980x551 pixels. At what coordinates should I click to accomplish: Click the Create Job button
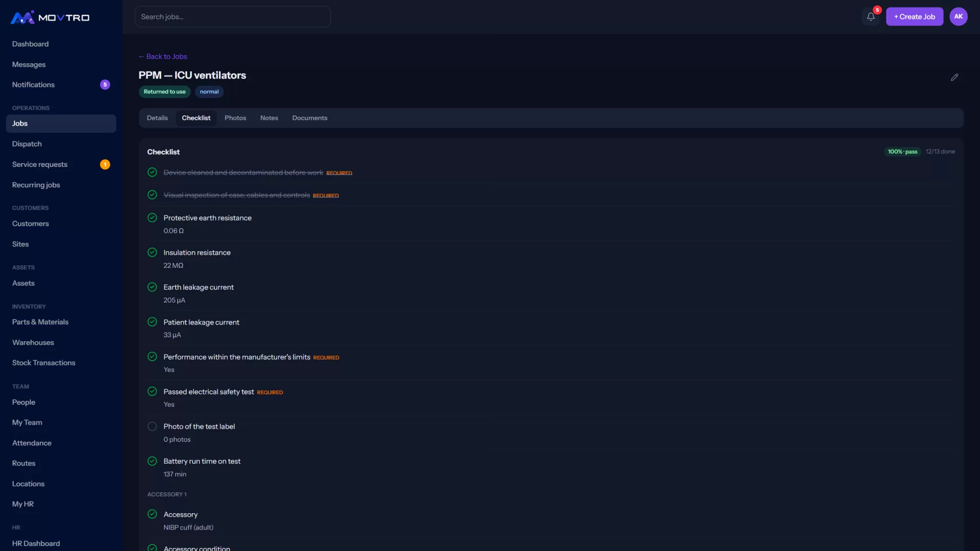click(915, 16)
